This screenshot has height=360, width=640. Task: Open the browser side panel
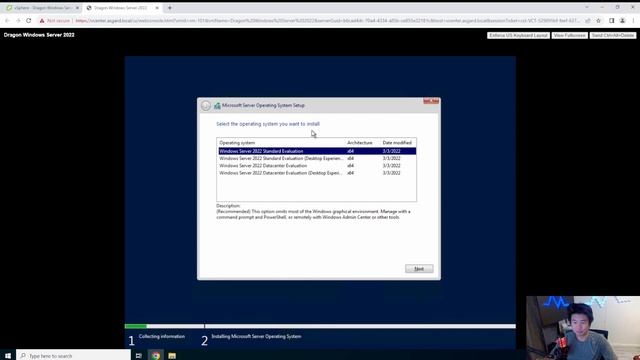611,20
